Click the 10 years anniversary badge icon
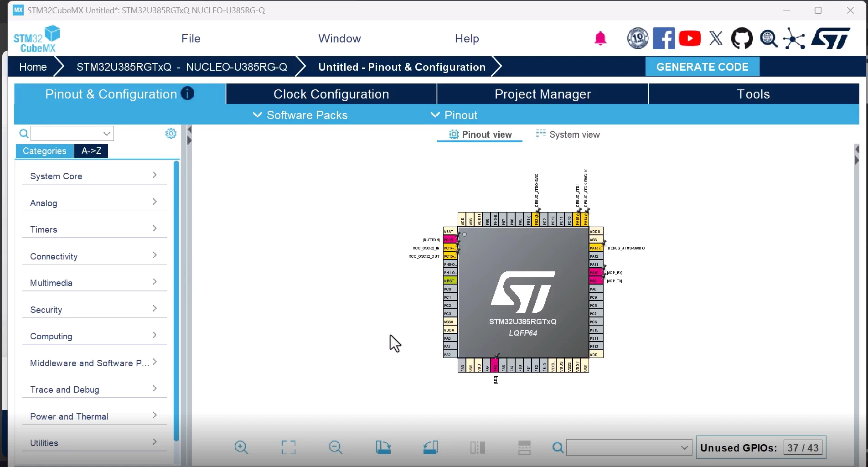Screen dimensions: 868x467 pyautogui.click(x=637, y=38)
